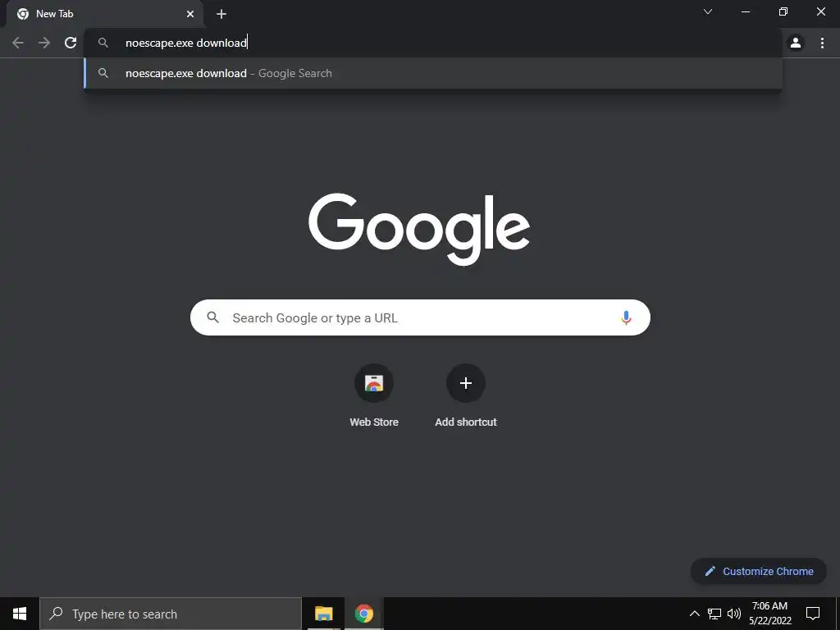Open the tab search chevron
Image resolution: width=840 pixels, height=630 pixels.
pos(708,11)
